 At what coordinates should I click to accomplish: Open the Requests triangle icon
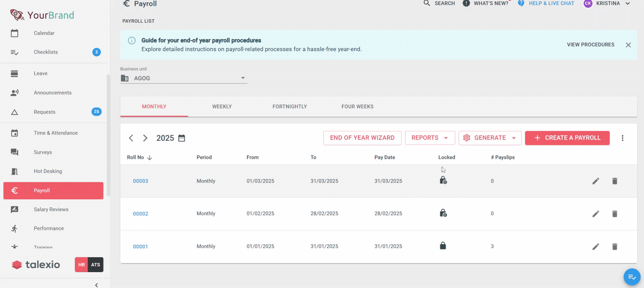14,112
